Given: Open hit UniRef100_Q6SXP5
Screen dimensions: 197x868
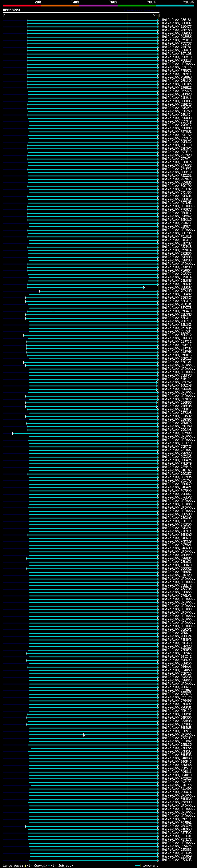Looking at the screenshot, I should pyautogui.click(x=176, y=826).
